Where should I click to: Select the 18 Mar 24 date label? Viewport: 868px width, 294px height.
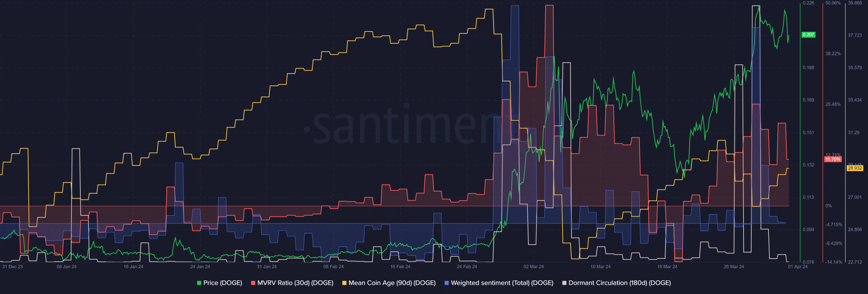[x=667, y=267]
